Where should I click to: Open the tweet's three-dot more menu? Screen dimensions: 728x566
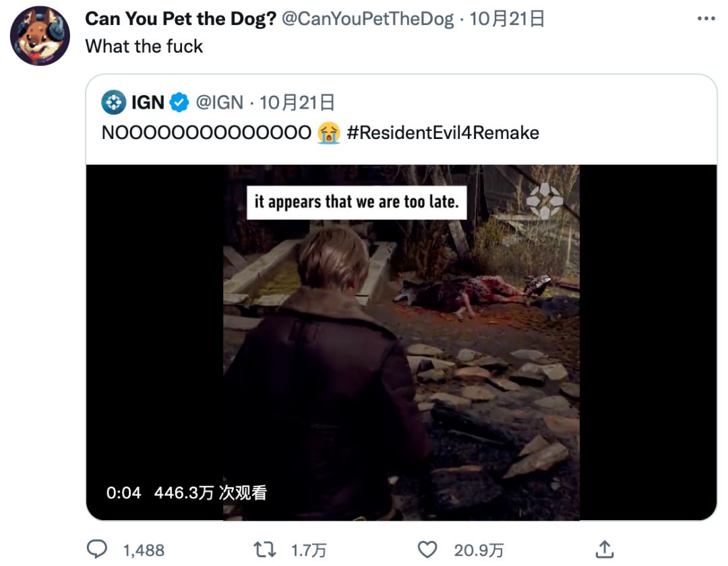click(706, 19)
